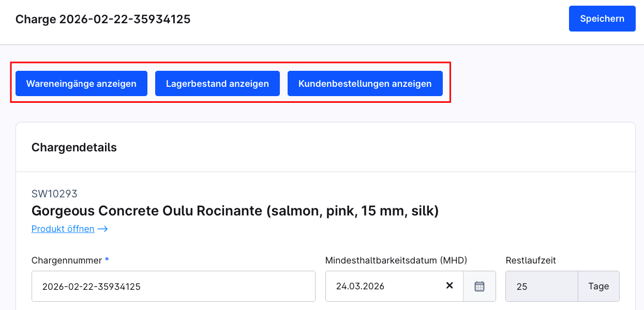Select the Restlaufzeit value field

pos(542,286)
